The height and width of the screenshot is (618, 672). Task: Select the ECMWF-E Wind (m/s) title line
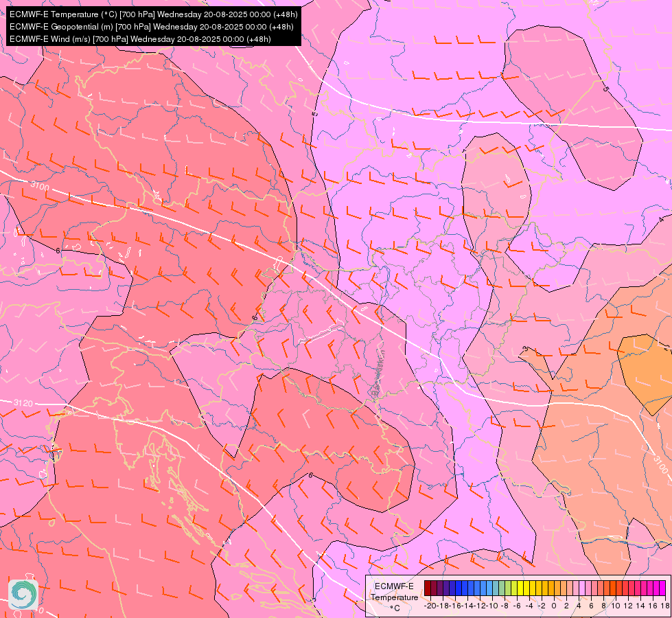(140, 39)
